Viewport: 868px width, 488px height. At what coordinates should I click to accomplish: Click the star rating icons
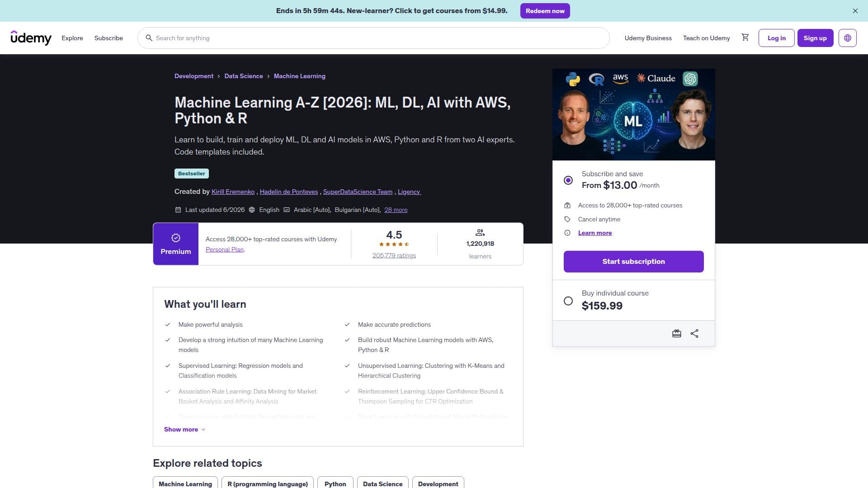394,244
